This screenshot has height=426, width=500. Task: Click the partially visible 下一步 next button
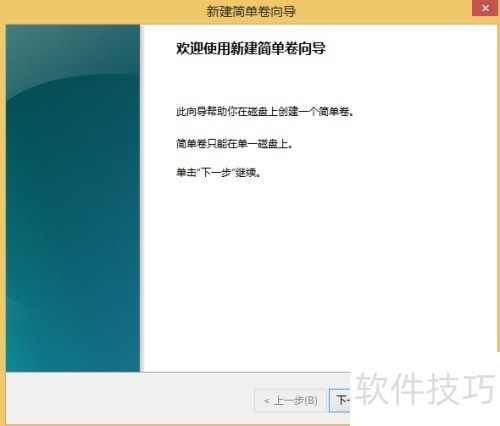point(340,400)
